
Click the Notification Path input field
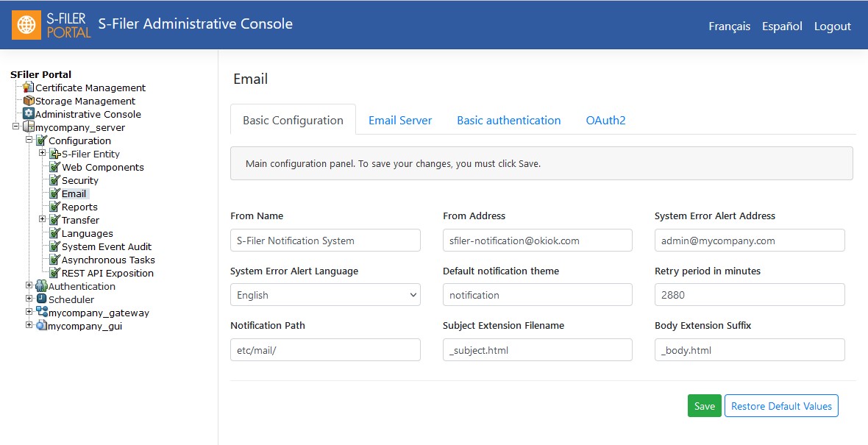[325, 350]
